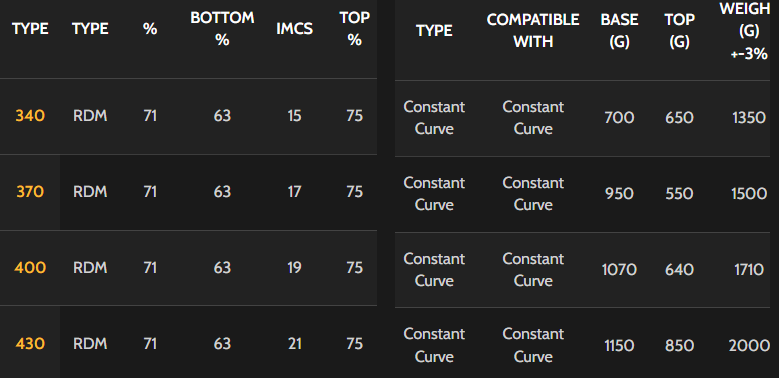The width and height of the screenshot is (779, 378).
Task: Click the IMCS value 21 cell
Action: point(295,344)
